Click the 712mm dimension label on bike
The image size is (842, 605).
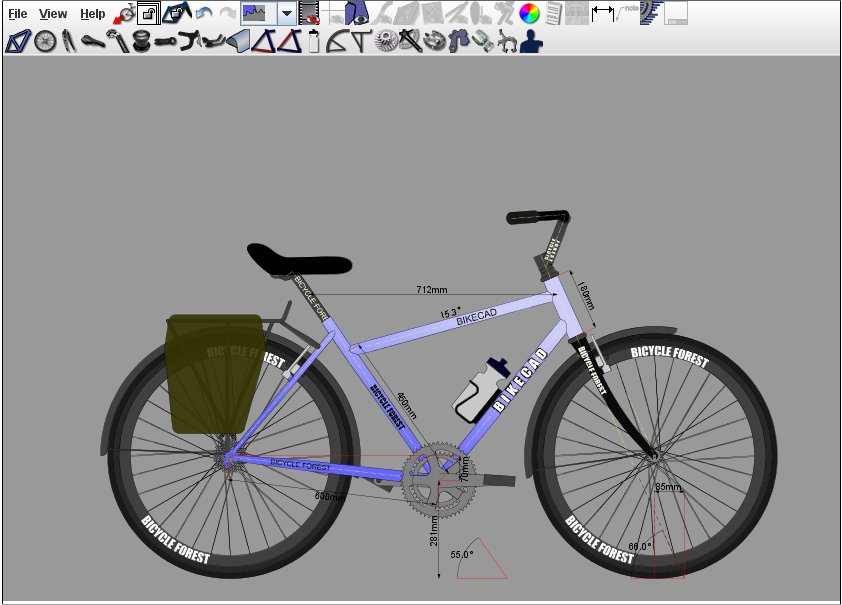click(431, 290)
